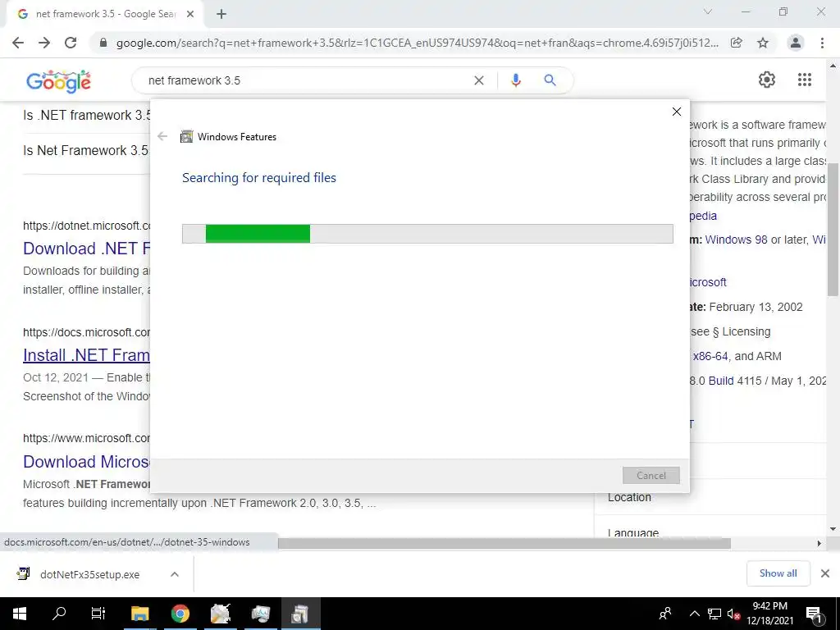
Task: Click the Windows Features title icon
Action: 186,137
